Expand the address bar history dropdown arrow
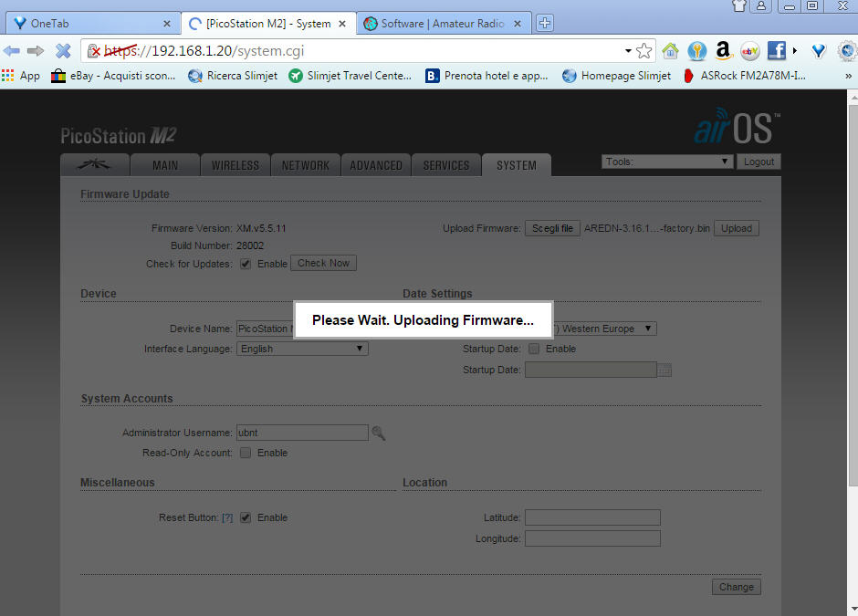Image resolution: width=858 pixels, height=616 pixels. coord(628,51)
